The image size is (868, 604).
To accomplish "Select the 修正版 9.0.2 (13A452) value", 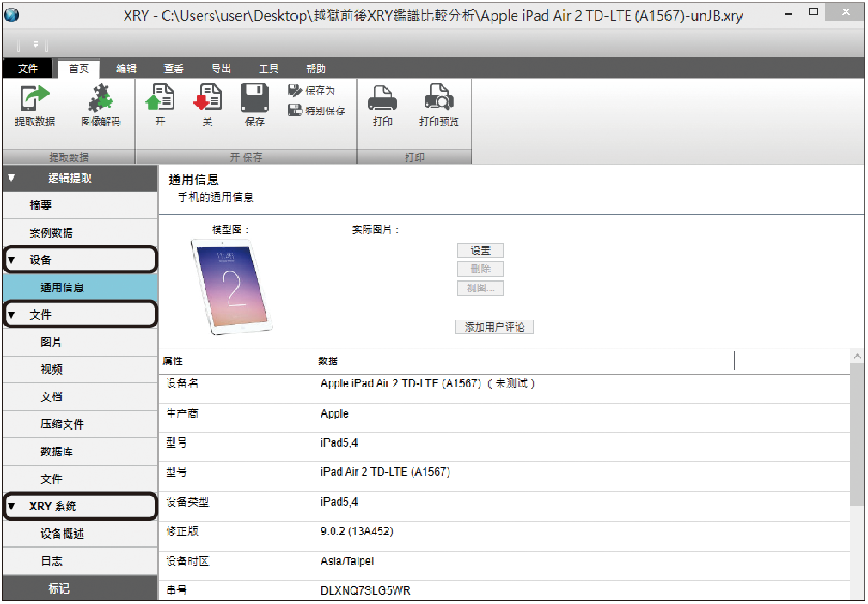I will coord(357,532).
